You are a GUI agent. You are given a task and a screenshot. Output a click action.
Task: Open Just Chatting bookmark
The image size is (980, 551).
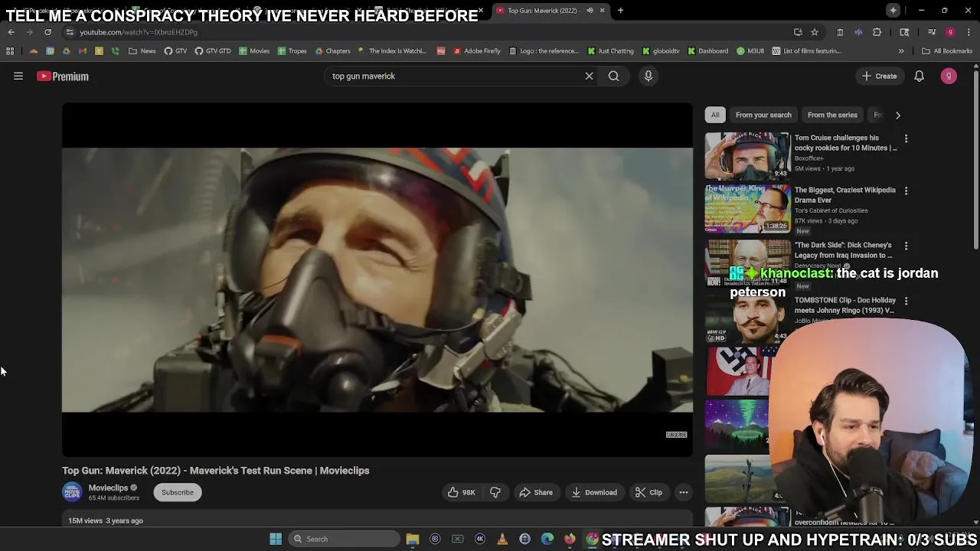point(610,51)
